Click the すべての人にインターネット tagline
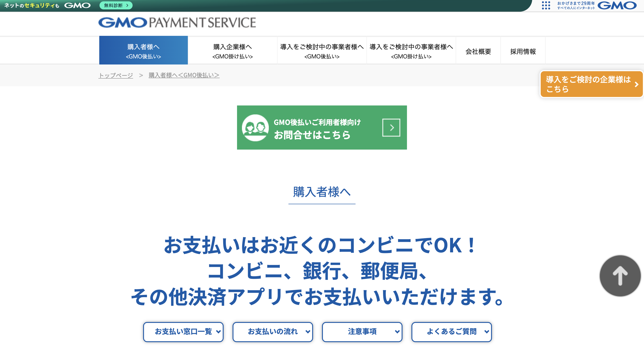Viewport: 644px width, 352px height. pyautogui.click(x=576, y=8)
